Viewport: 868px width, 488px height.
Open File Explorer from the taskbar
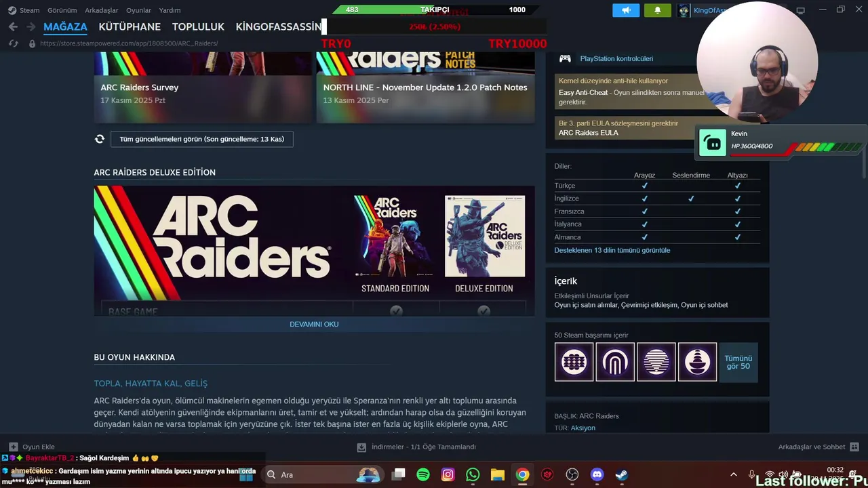[x=497, y=474]
